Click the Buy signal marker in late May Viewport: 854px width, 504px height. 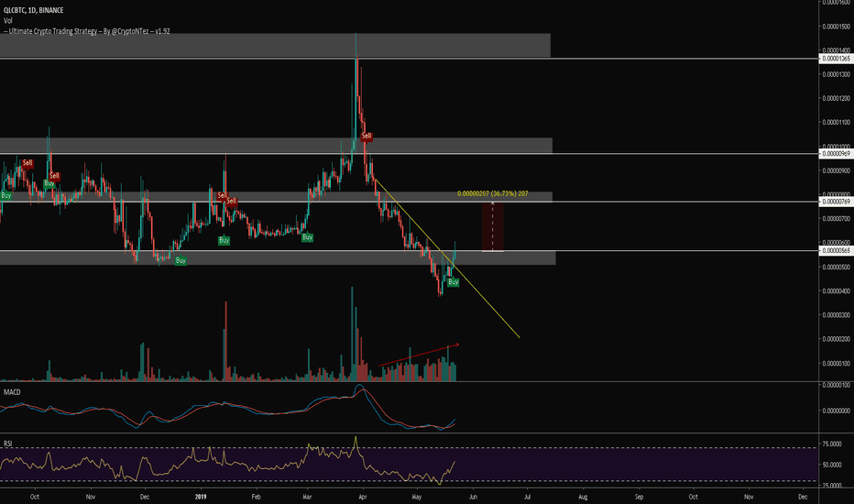(454, 282)
